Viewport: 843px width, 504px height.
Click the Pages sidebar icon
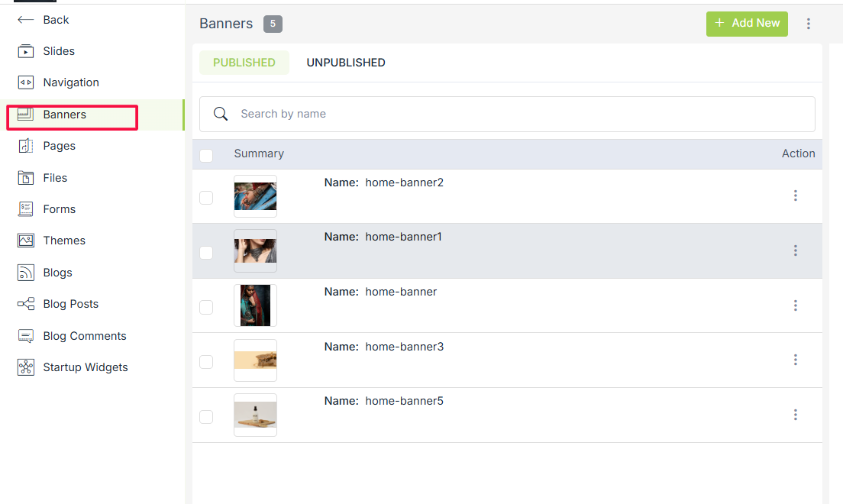click(x=26, y=146)
